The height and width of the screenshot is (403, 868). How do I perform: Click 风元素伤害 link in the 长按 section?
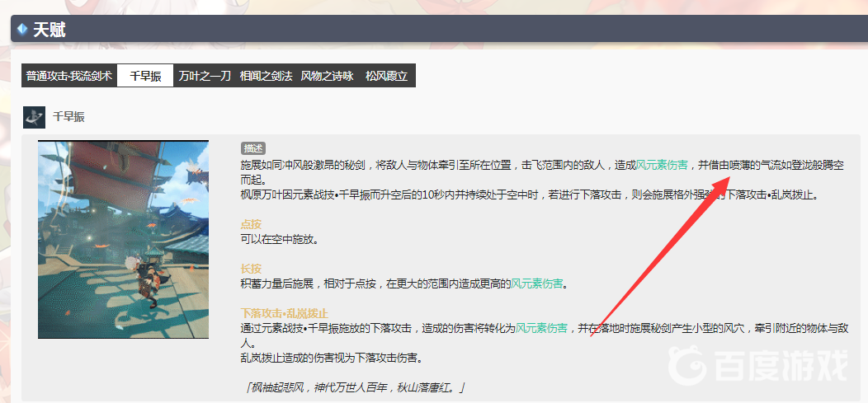pos(537,284)
